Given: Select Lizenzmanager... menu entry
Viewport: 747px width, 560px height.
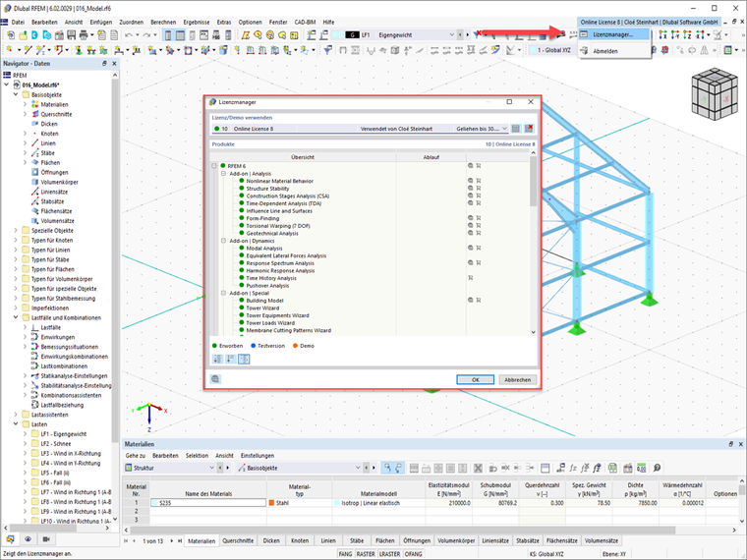Looking at the screenshot, I should 614,34.
